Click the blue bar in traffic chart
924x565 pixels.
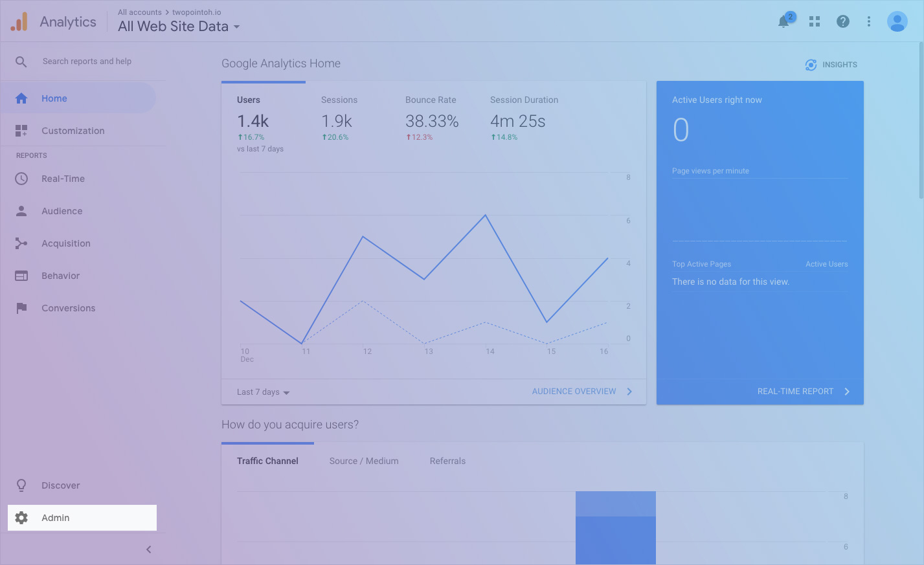[x=616, y=528]
